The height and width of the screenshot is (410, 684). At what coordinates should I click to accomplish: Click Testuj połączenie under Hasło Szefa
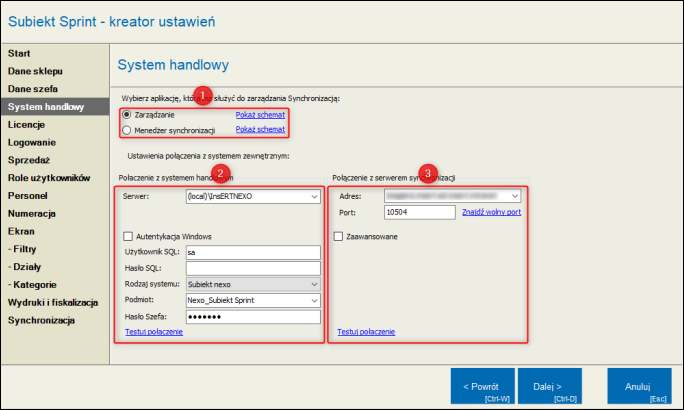tap(154, 331)
